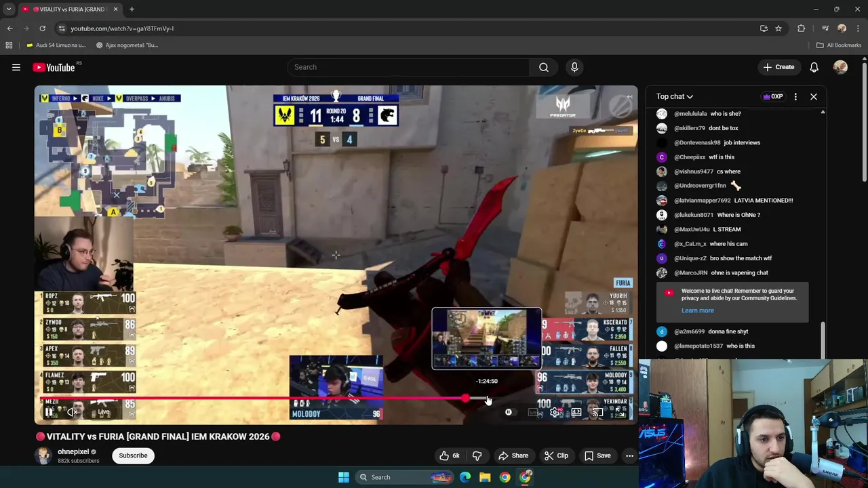This screenshot has width=868, height=488.
Task: Open Chrome profile avatar
Action: pos(842,28)
